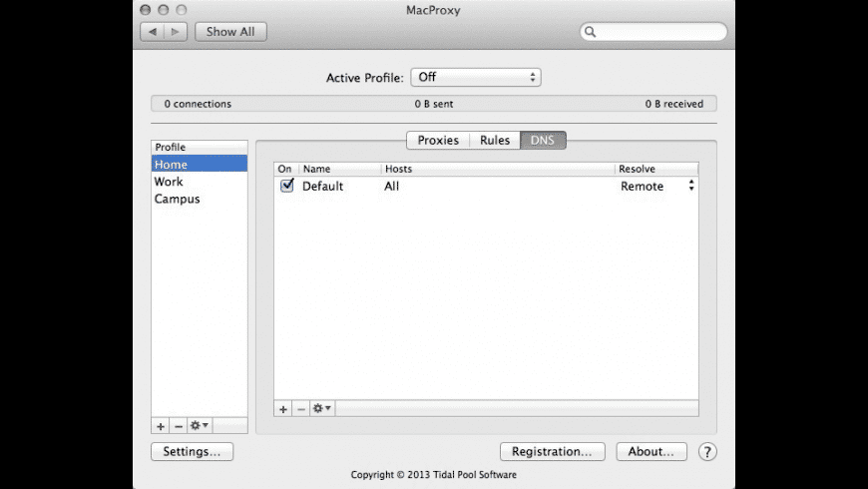Switch to the Proxies tab
The width and height of the screenshot is (868, 489).
(438, 140)
